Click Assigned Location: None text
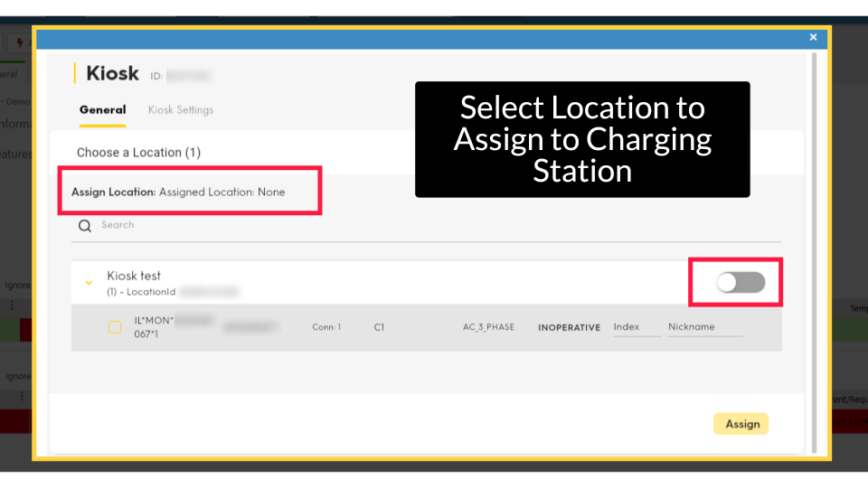This screenshot has height=488, width=868. click(222, 192)
